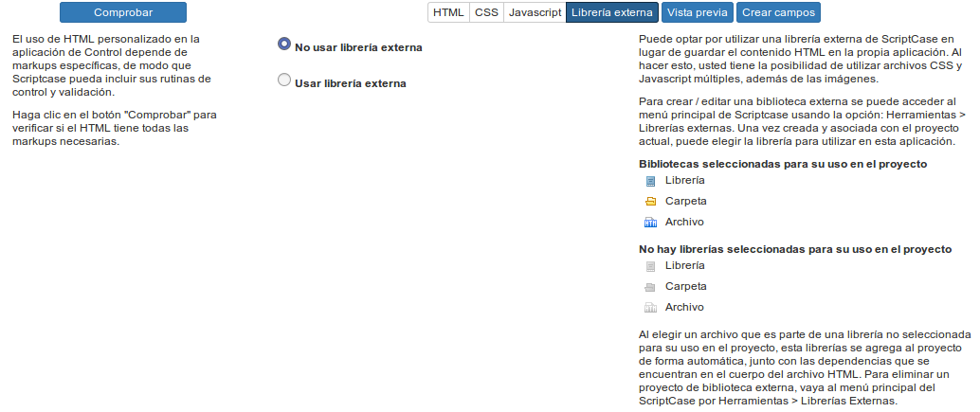Screen dimensions: 980x412
Task: Click the "No usar librería externa" text label
Action: coord(358,47)
